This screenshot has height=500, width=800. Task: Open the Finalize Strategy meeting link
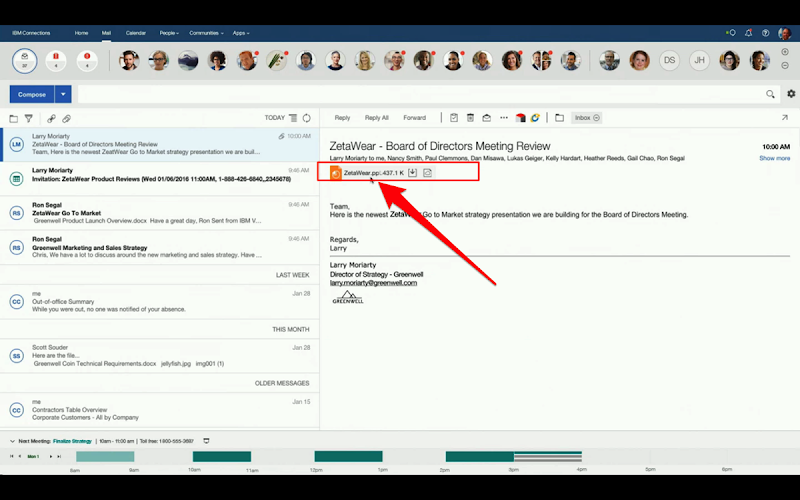tap(72, 441)
